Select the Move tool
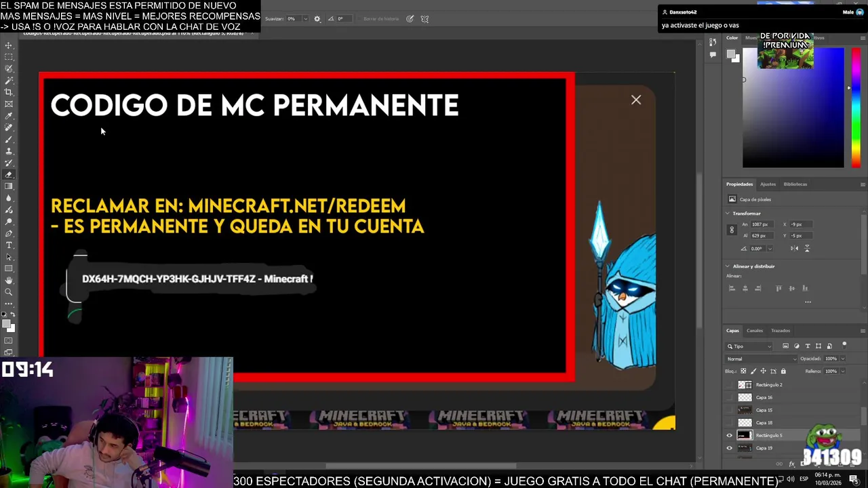868x488 pixels. 9,45
